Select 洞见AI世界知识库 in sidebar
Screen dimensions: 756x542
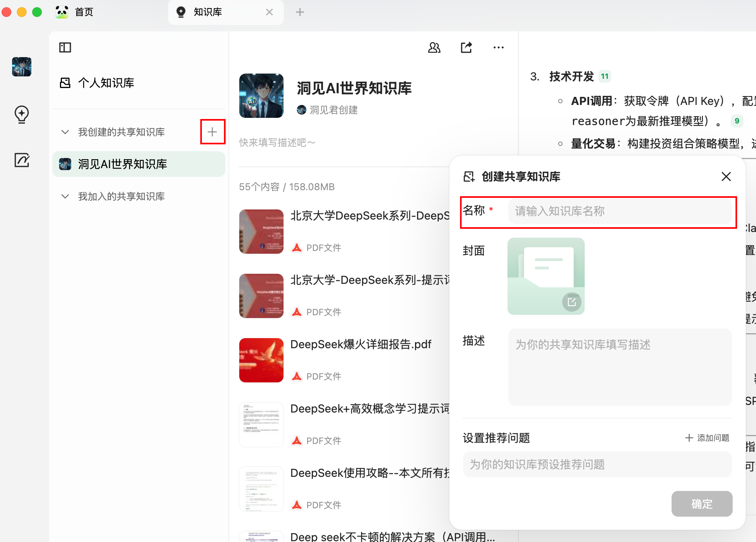click(139, 164)
